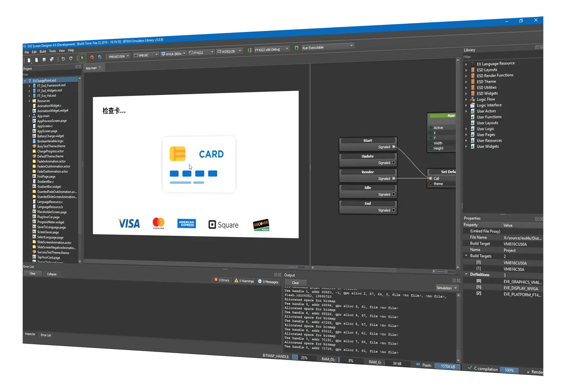Click the blue refresh icon in toolbar
Image resolution: width=566 pixels, height=392 pixels.
click(x=100, y=57)
